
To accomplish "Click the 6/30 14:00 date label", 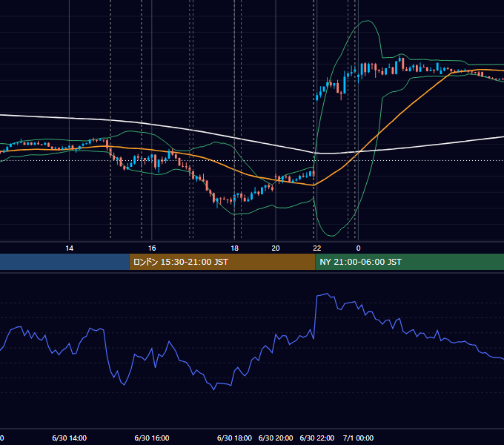I will click(69, 438).
